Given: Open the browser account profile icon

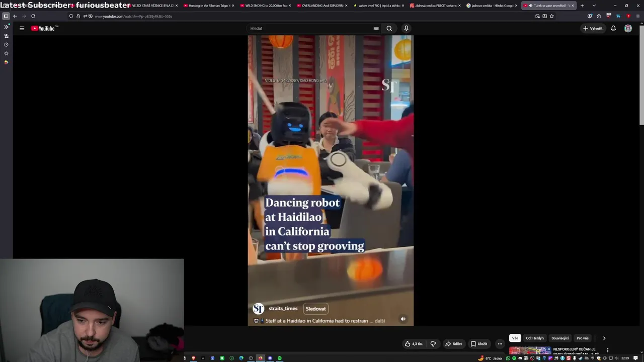Looking at the screenshot, I should pos(590,16).
